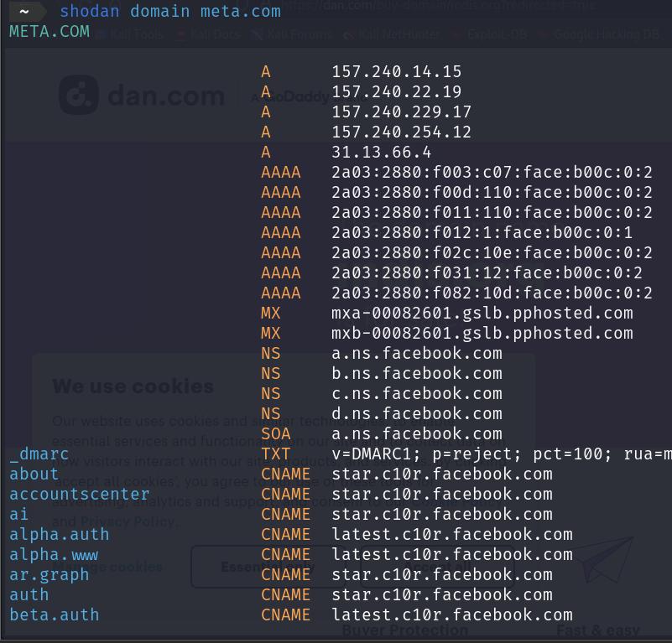Select the META.COM heading in terminal output
This screenshot has height=643, width=672.
pyautogui.click(x=49, y=31)
